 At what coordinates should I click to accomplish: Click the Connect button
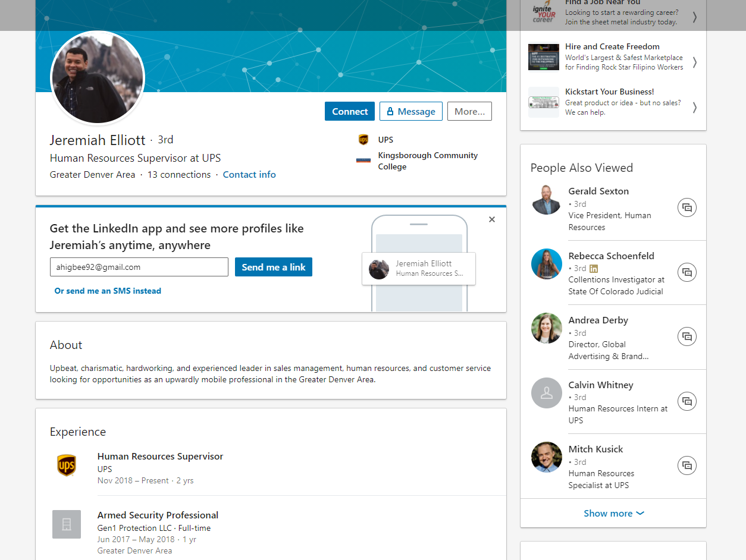[x=350, y=111]
